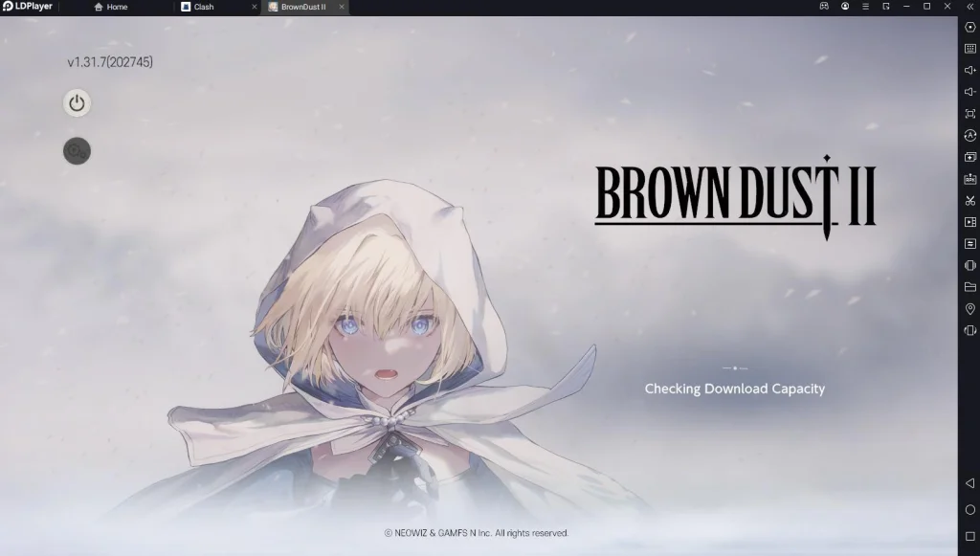The width and height of the screenshot is (980, 556).
Task: Click Android home circle button
Action: tap(970, 510)
